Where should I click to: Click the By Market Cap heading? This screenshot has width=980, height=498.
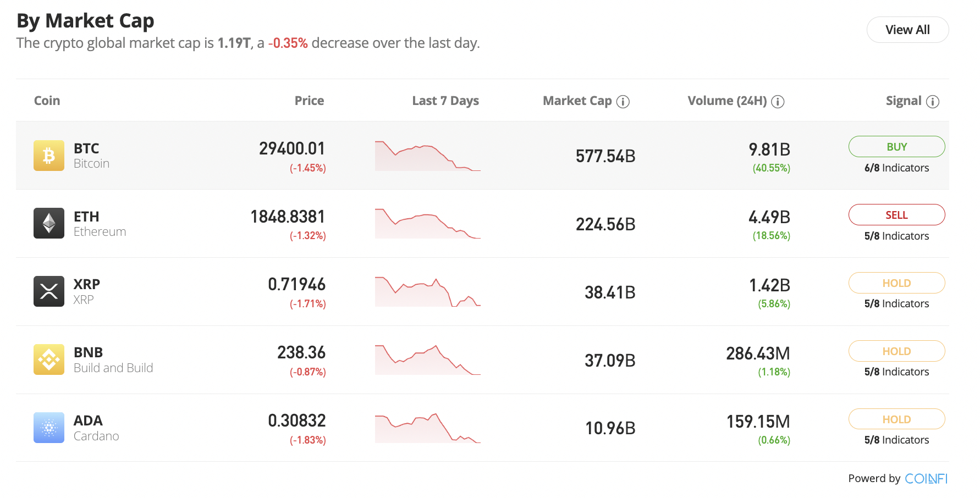tap(85, 20)
